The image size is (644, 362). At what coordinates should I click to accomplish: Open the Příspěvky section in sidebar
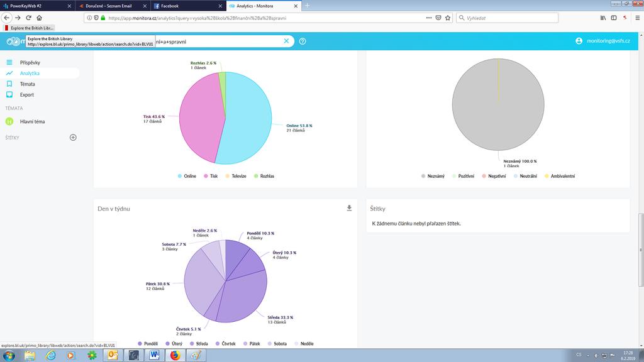tap(30, 62)
